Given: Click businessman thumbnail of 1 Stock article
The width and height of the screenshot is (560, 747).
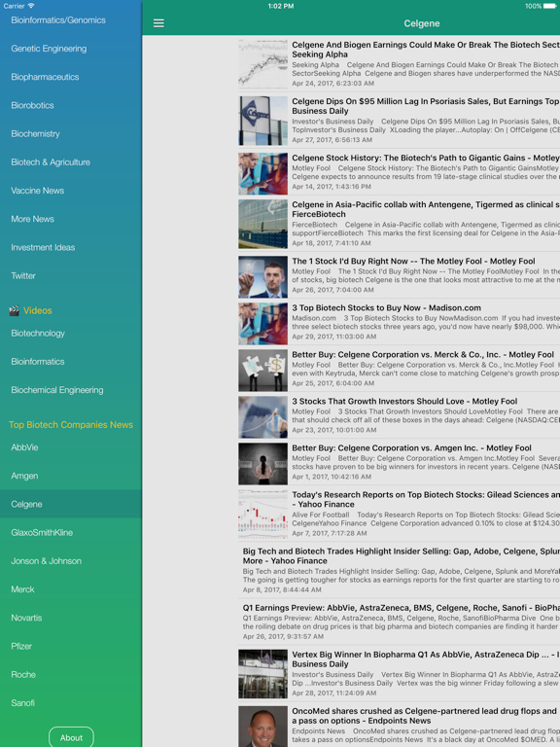Looking at the screenshot, I should tap(262, 277).
